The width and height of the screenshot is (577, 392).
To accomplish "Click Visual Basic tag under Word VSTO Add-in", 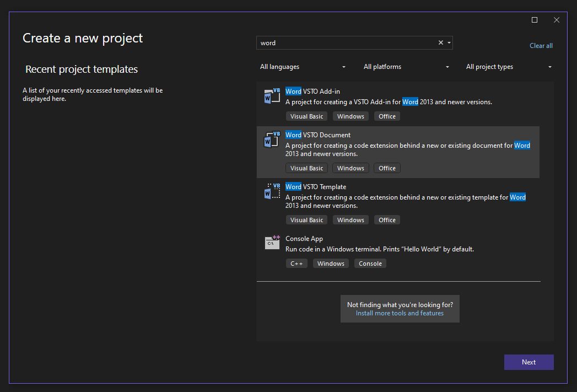I will point(306,116).
